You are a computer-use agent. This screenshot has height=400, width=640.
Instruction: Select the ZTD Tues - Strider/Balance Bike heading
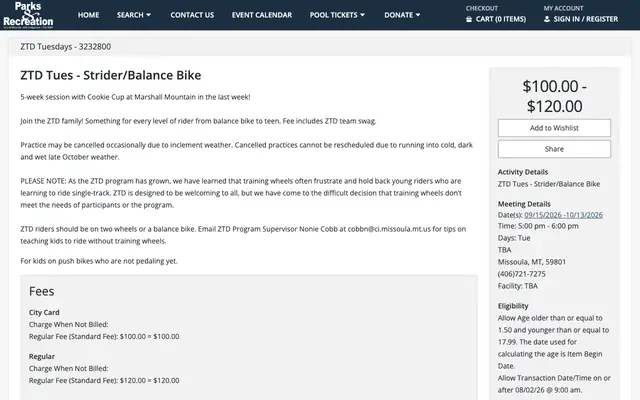[111, 75]
